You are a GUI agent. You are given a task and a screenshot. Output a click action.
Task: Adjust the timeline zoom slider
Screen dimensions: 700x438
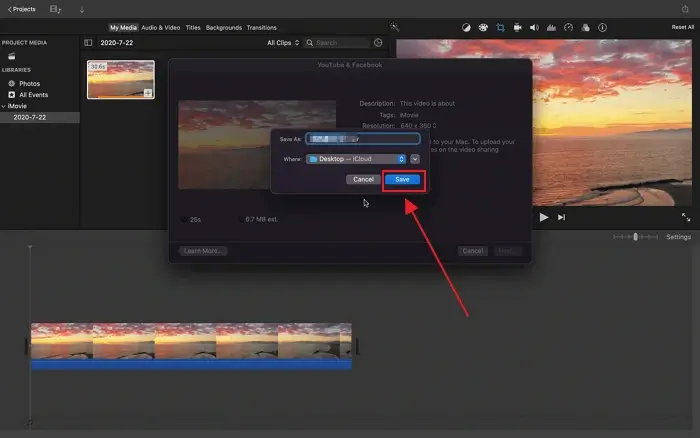click(x=634, y=237)
